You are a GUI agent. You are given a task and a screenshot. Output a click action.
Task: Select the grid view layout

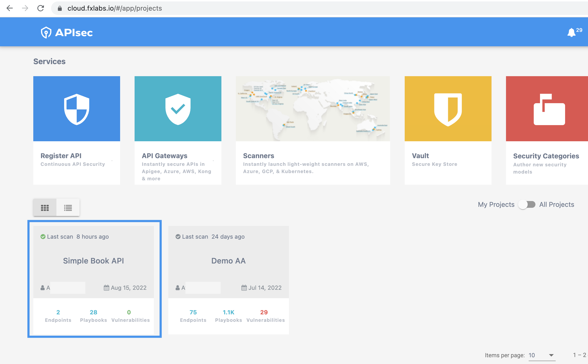pyautogui.click(x=45, y=207)
